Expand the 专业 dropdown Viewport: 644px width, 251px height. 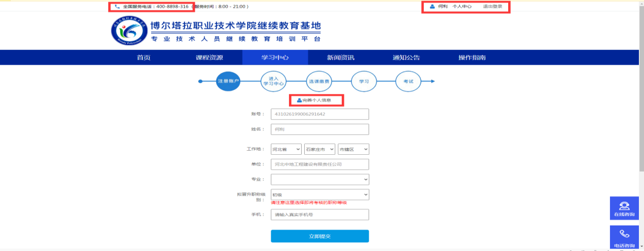pyautogui.click(x=319, y=179)
